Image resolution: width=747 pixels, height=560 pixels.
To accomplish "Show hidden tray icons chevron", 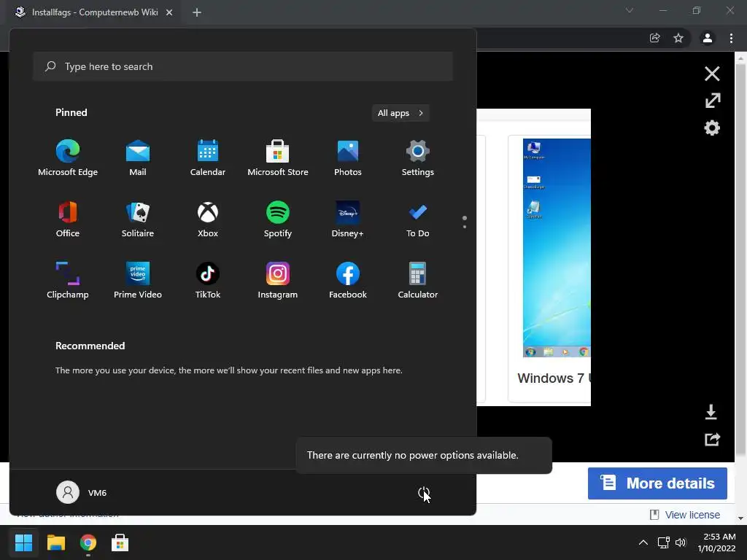I will tap(643, 542).
